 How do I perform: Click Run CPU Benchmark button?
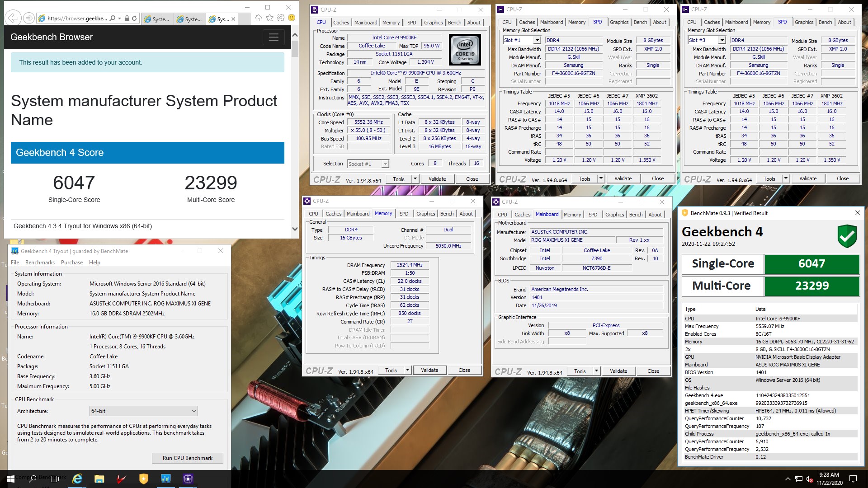pos(188,458)
